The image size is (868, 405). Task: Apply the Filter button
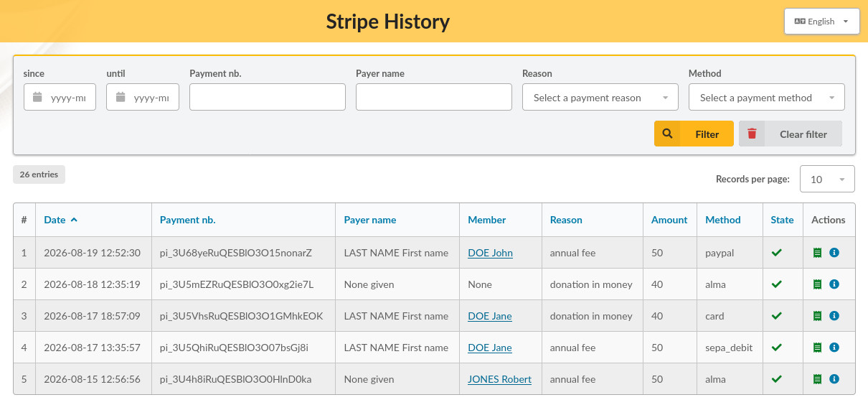click(694, 134)
